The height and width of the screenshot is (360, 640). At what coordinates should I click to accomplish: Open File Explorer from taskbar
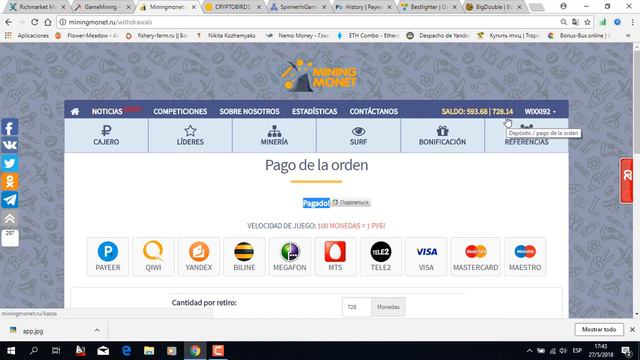tap(149, 351)
